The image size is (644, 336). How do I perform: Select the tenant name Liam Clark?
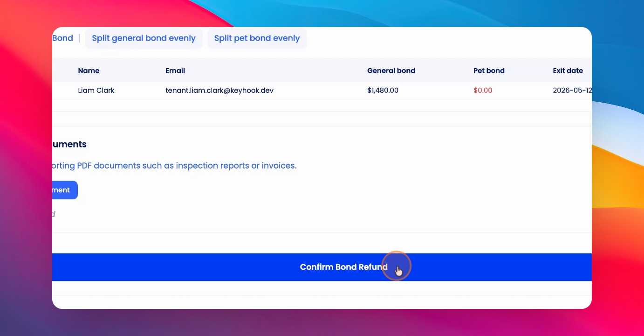click(x=96, y=91)
